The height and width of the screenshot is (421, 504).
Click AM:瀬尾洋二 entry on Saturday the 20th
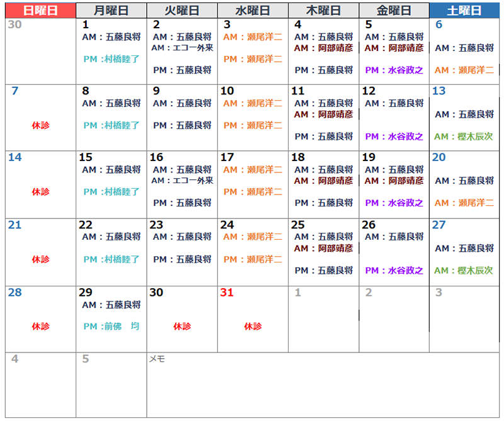[x=464, y=203]
